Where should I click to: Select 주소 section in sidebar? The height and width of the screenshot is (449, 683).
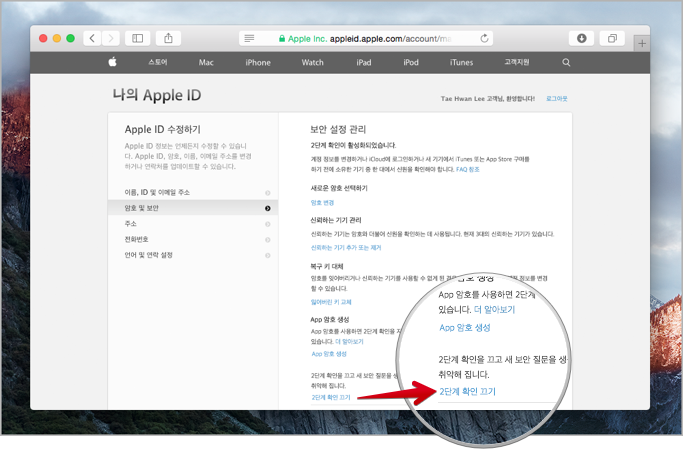coord(193,224)
